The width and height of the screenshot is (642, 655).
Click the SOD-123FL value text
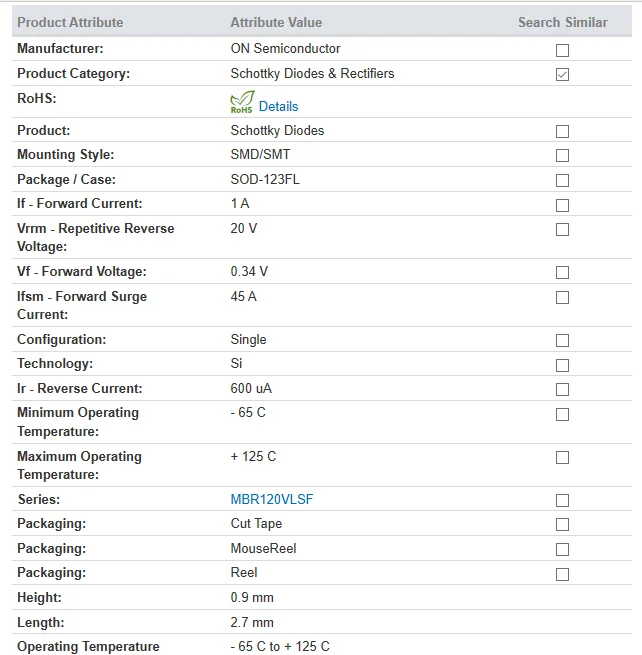(265, 180)
